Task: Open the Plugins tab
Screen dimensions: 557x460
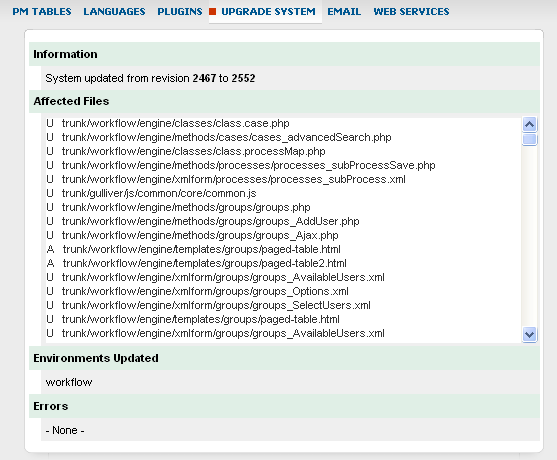Action: (x=179, y=12)
